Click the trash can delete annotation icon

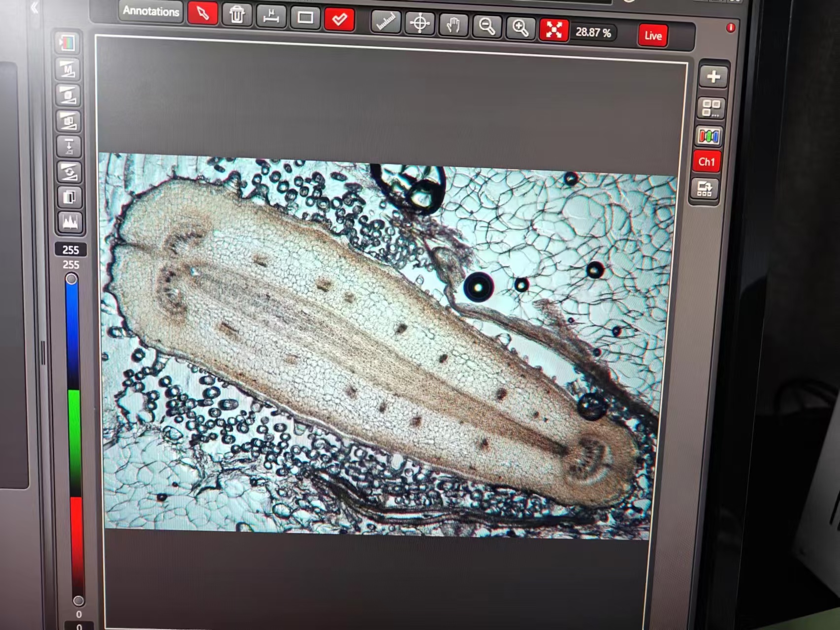pos(237,15)
